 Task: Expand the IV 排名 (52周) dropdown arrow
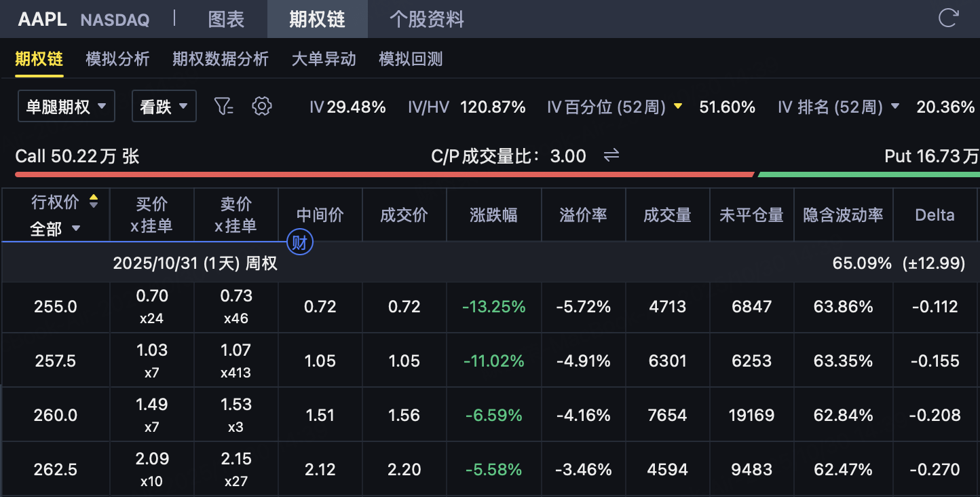895,107
